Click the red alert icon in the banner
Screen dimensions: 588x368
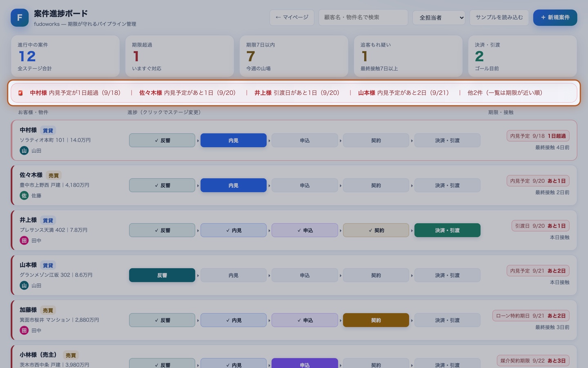click(x=20, y=93)
